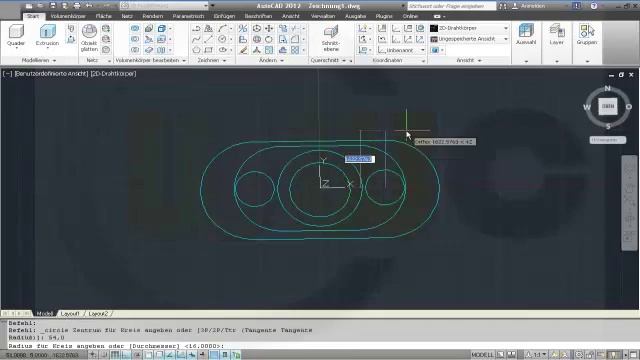Select the Arc tool in Zeichnen panel
640x360 pixels.
[222, 29]
